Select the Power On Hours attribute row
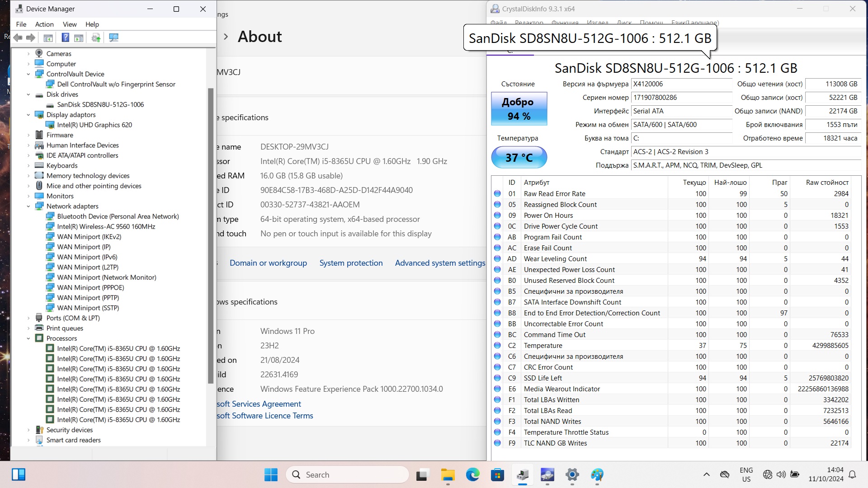The width and height of the screenshot is (868, 488). tap(672, 216)
